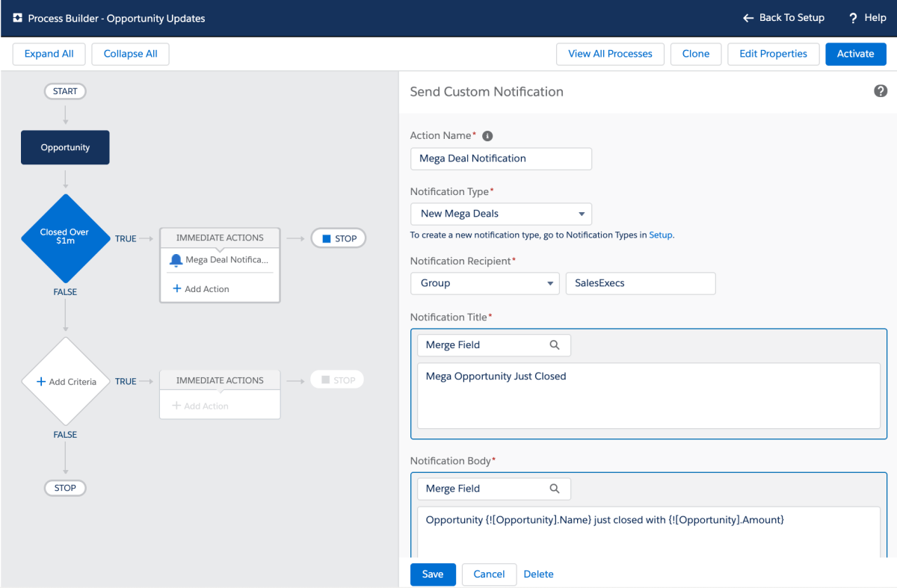Viewport: 897px width, 588px height.
Task: Click the help question mark icon in panel
Action: (880, 91)
